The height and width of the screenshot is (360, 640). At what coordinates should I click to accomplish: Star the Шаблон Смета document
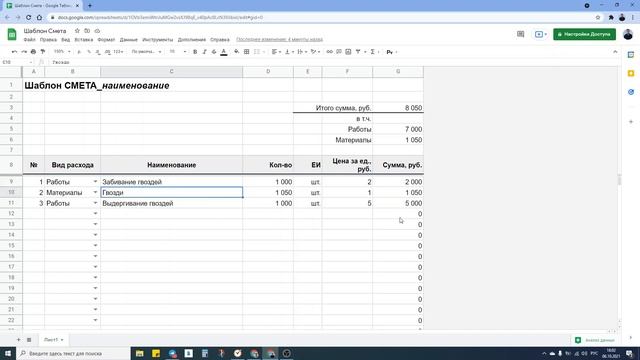pyautogui.click(x=77, y=31)
